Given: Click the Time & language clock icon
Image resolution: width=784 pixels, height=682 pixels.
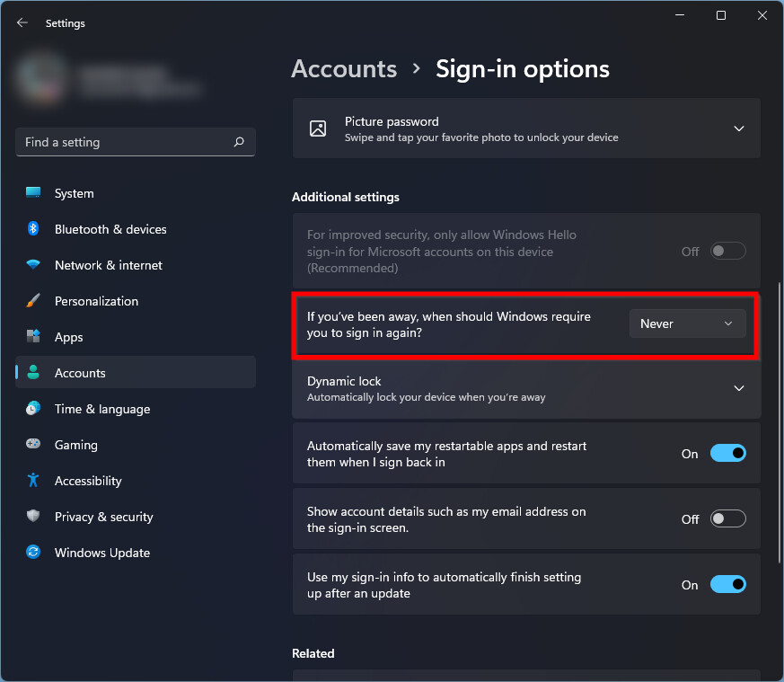Looking at the screenshot, I should [33, 408].
